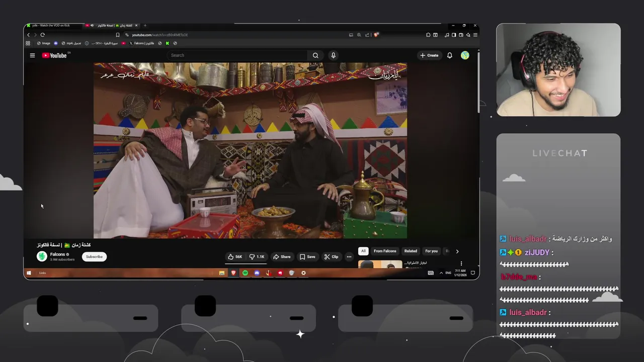Open File Explorer from taskbar
The width and height of the screenshot is (644, 362).
pos(221,273)
